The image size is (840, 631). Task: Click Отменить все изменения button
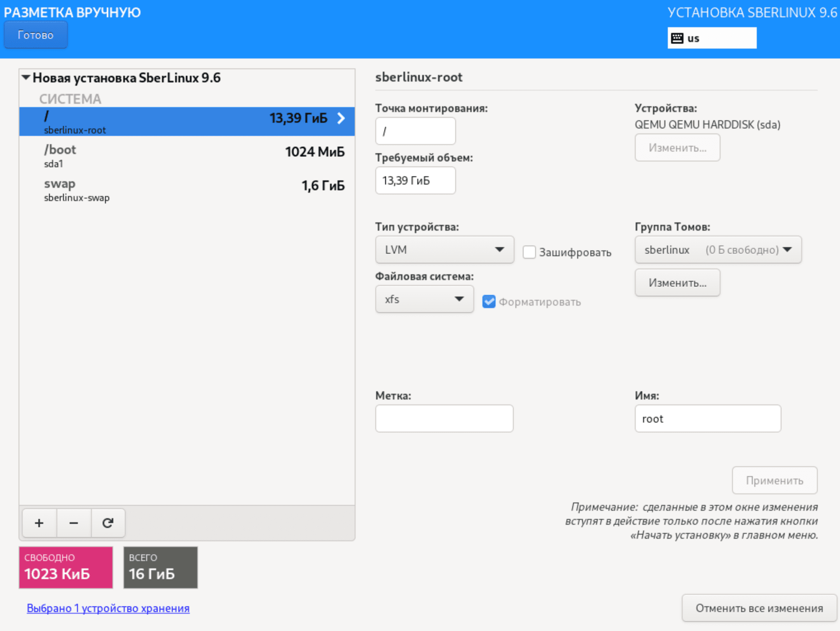[x=759, y=608]
